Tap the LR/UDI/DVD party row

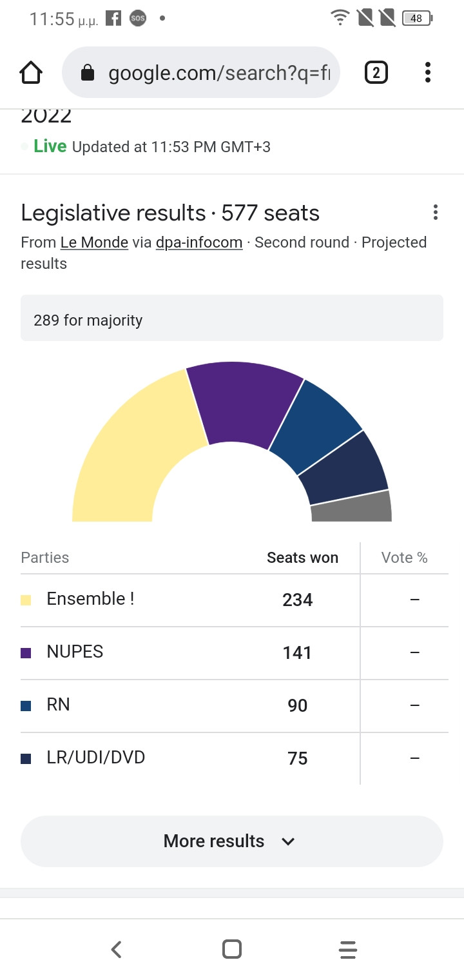tap(95, 758)
